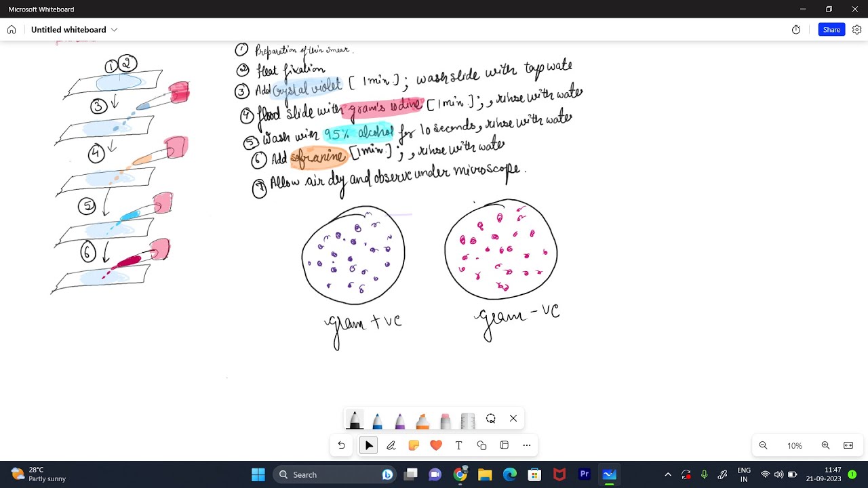
Task: Open Microsoft Edge from taskbar
Action: pyautogui.click(x=510, y=474)
